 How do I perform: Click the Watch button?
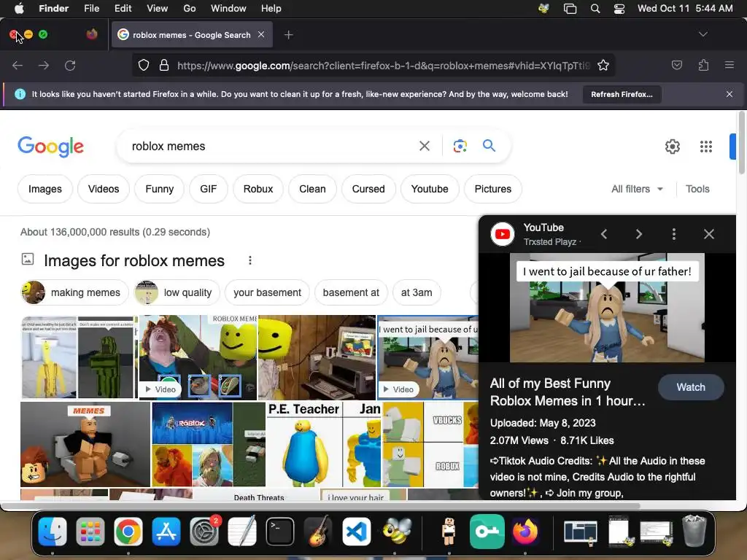tap(691, 387)
